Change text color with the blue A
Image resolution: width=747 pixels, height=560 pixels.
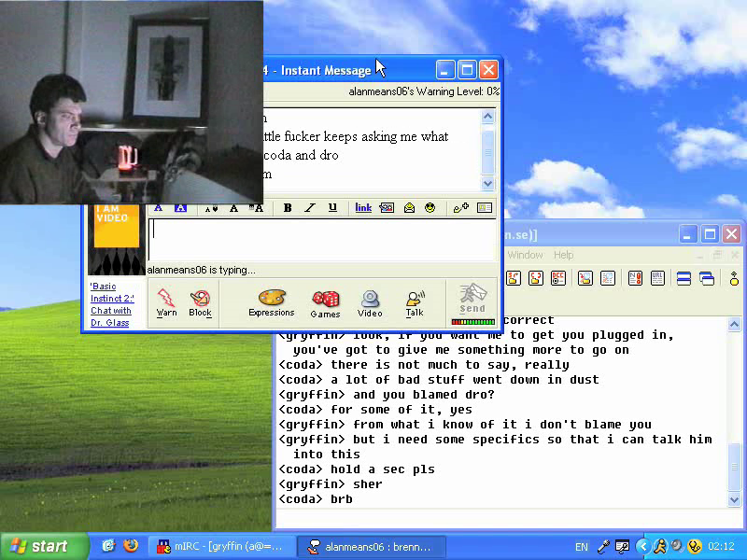[158, 208]
